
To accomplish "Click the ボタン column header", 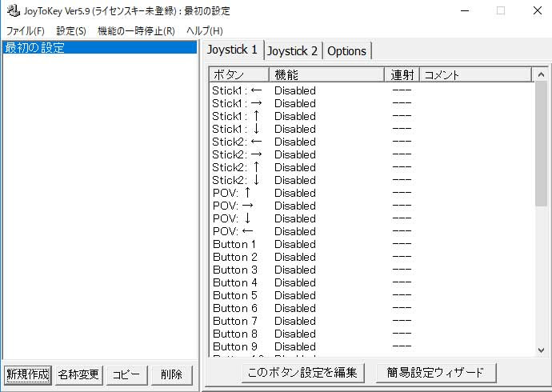I will pos(239,74).
